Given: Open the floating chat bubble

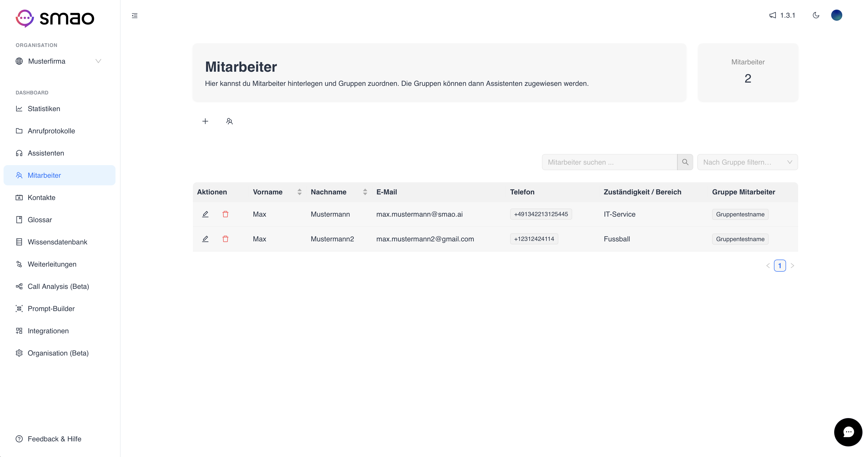Looking at the screenshot, I should pos(848,432).
